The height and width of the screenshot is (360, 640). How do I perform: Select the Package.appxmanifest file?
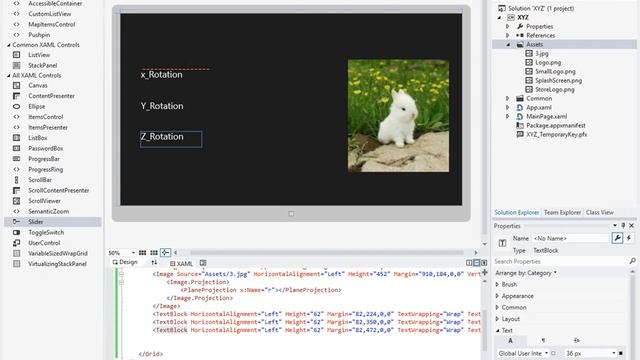[x=556, y=125]
